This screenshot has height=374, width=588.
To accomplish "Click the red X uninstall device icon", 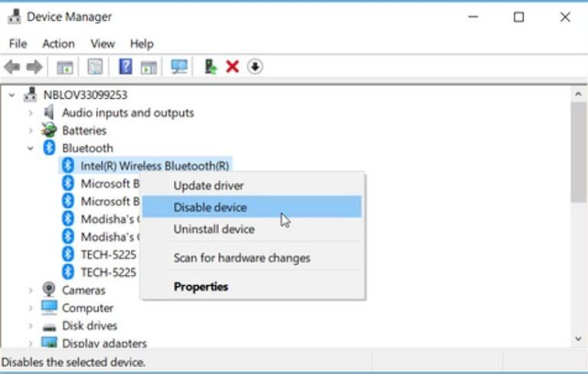I will pos(233,67).
